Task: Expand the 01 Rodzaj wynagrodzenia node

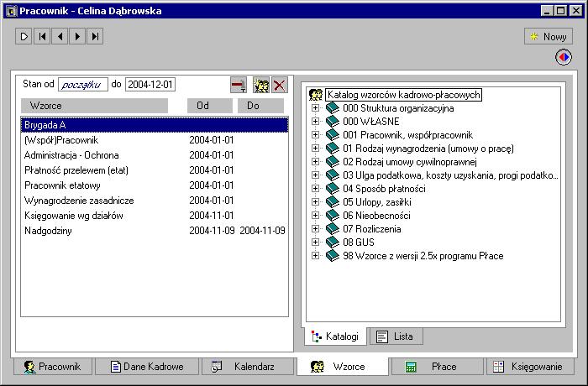Action: [x=315, y=149]
